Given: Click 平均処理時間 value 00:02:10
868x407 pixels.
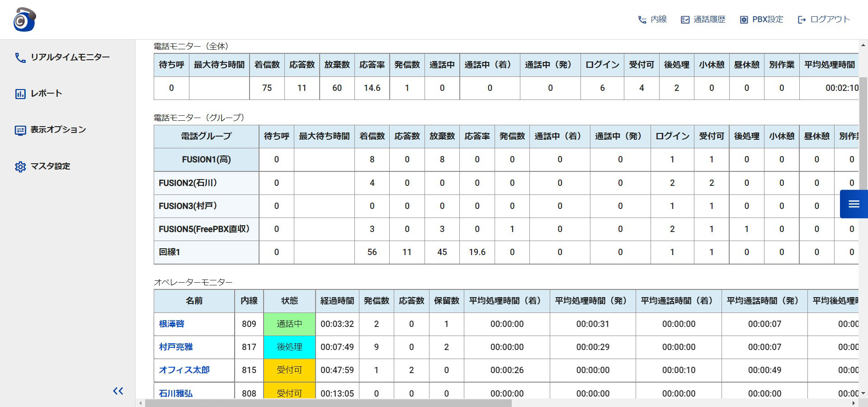Looking at the screenshot, I should [842, 88].
